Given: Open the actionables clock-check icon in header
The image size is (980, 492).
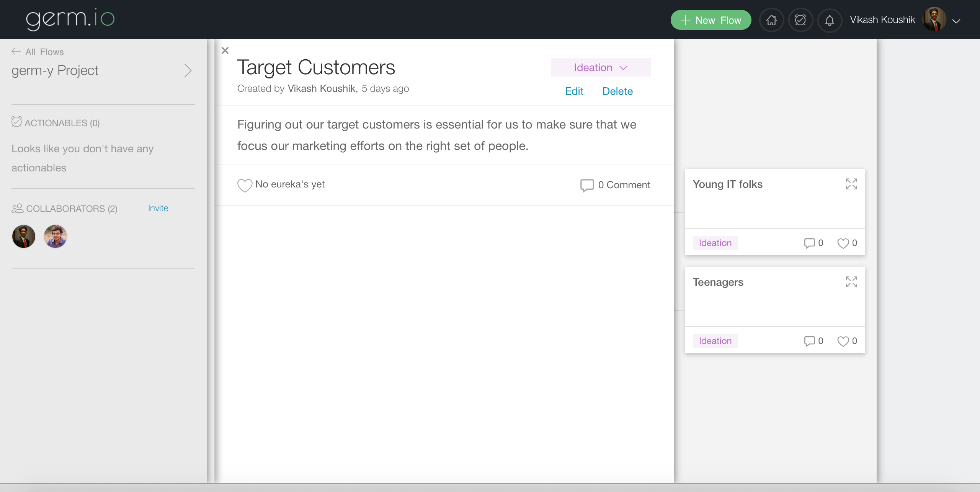Looking at the screenshot, I should [x=800, y=20].
